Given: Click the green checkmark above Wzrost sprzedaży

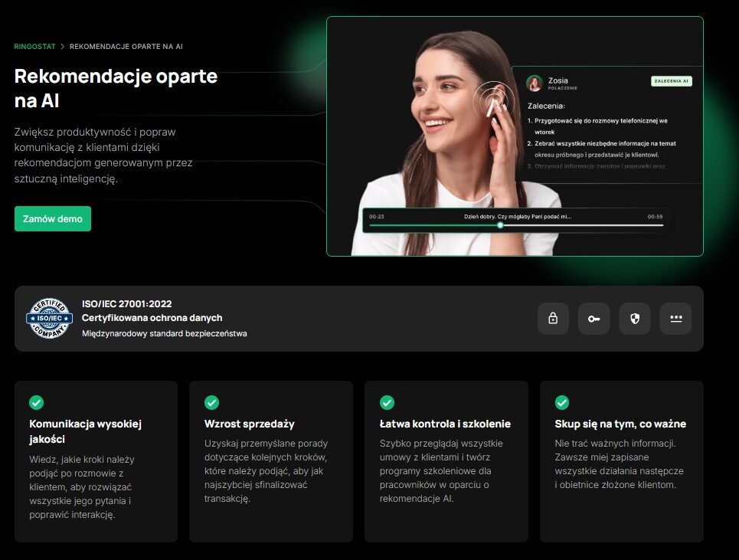Looking at the screenshot, I should [x=211, y=402].
